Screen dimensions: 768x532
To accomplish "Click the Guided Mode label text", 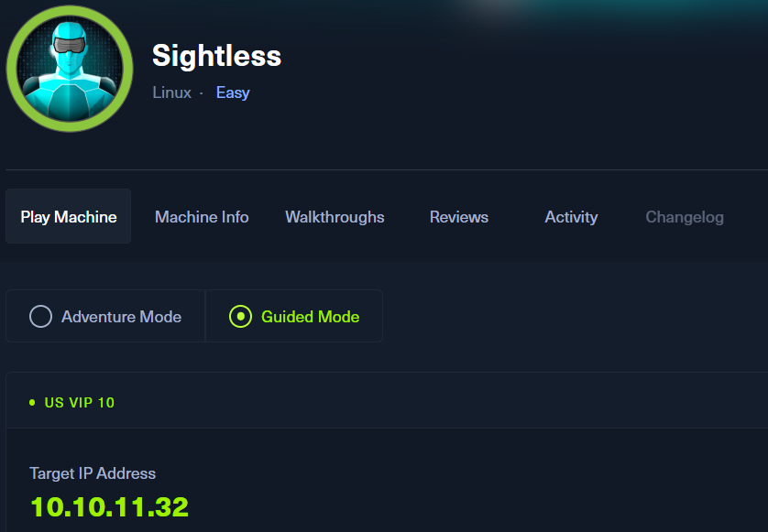I will coord(310,317).
